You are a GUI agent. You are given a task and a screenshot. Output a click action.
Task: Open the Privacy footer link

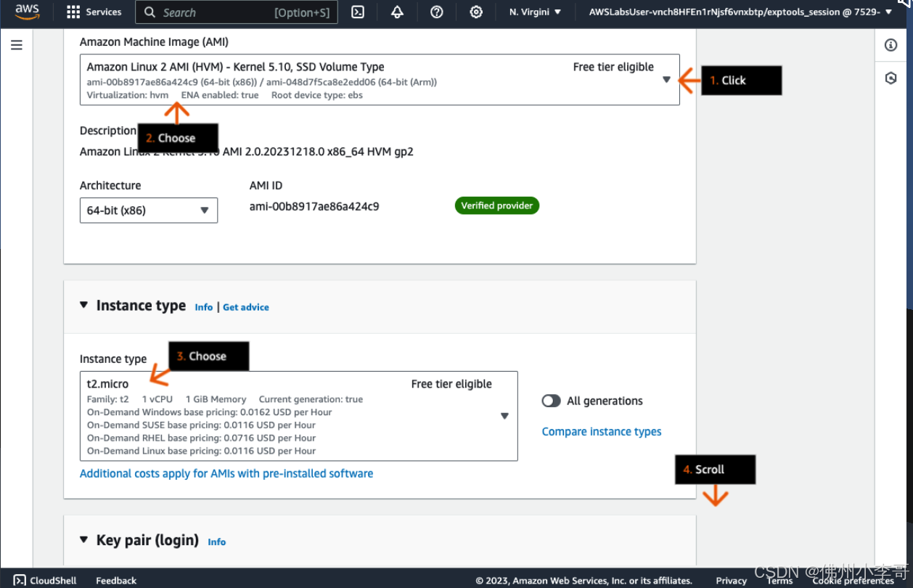(x=731, y=580)
